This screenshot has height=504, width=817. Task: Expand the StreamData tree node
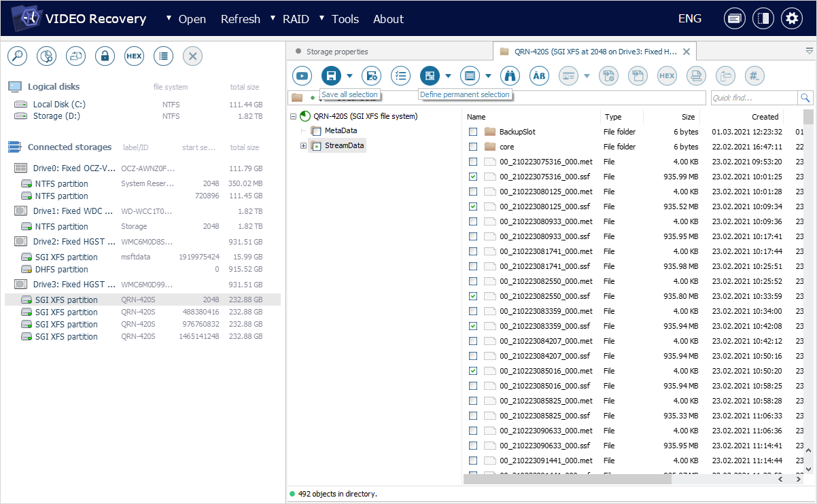(x=303, y=145)
